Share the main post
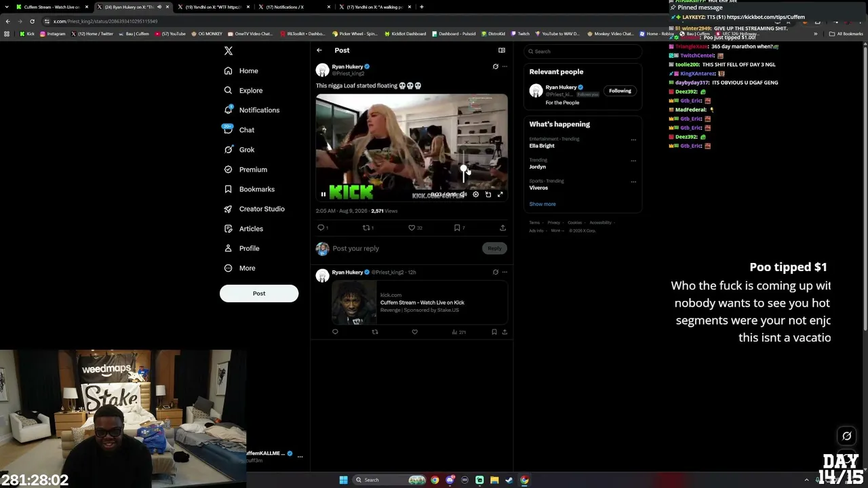 pos(502,228)
